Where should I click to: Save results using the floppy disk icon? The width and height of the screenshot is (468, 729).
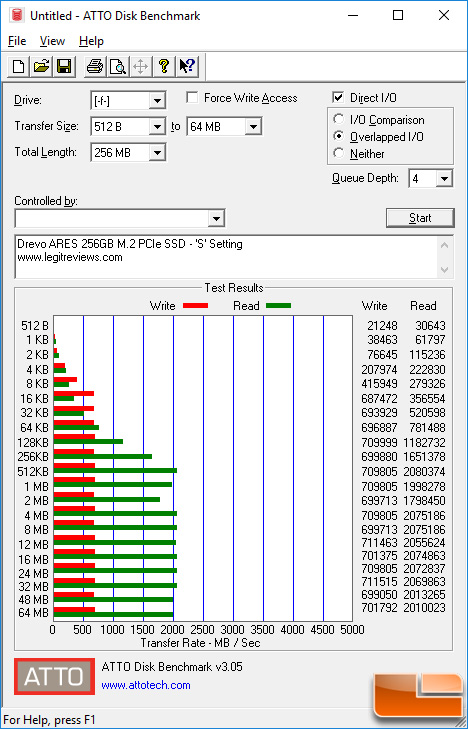[x=64, y=66]
